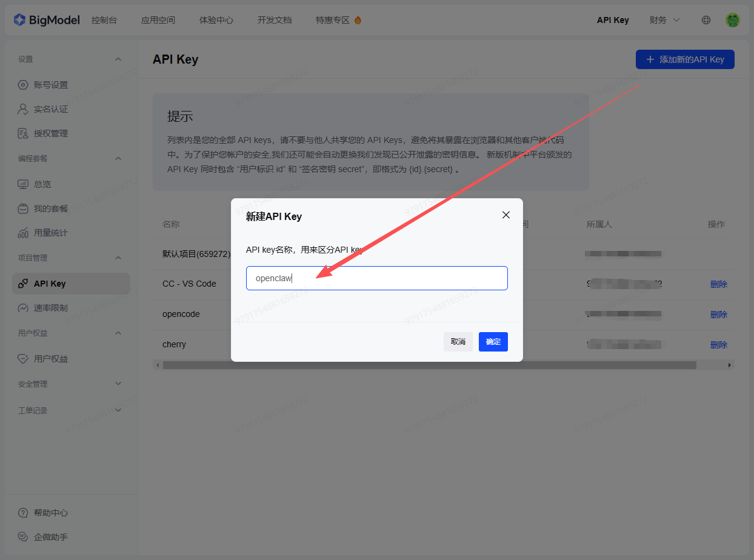
Task: Confirm with the 确定 button
Action: [x=493, y=342]
